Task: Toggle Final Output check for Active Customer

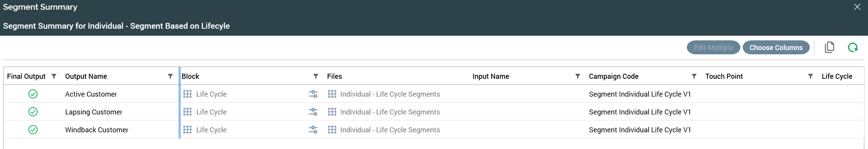Action: [x=33, y=94]
